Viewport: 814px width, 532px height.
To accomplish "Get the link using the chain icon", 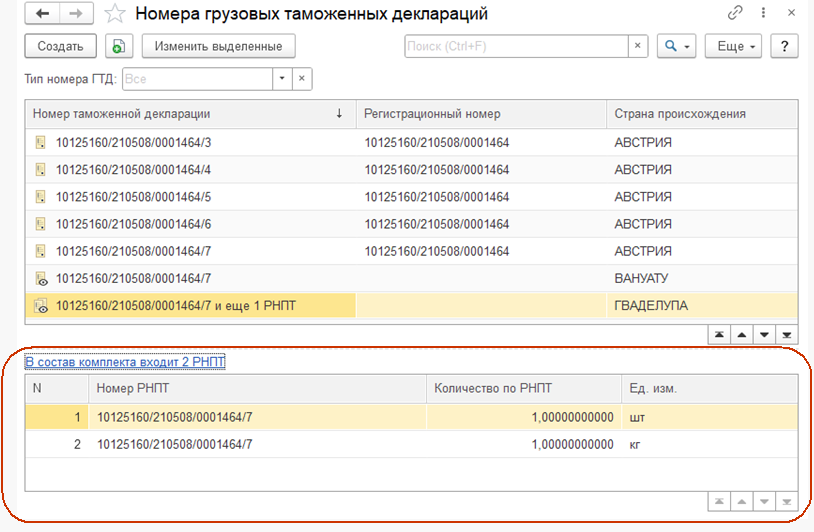I will tap(736, 14).
